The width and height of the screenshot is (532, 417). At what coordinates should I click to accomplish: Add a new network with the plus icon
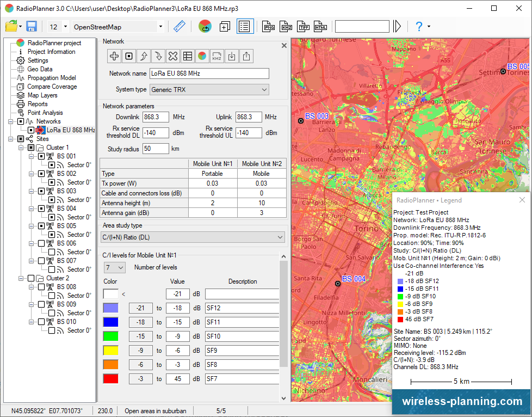(x=114, y=56)
